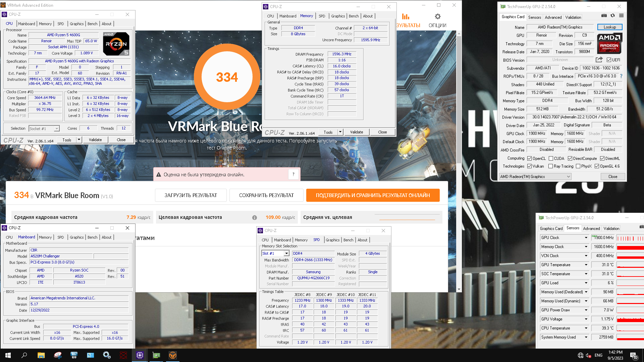Click the target frame rate info icon

click(x=255, y=218)
